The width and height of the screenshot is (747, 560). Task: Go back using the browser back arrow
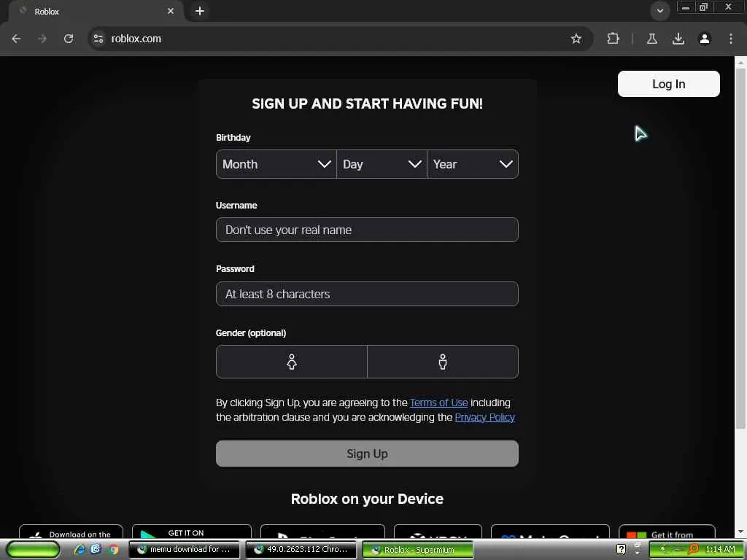tap(16, 39)
